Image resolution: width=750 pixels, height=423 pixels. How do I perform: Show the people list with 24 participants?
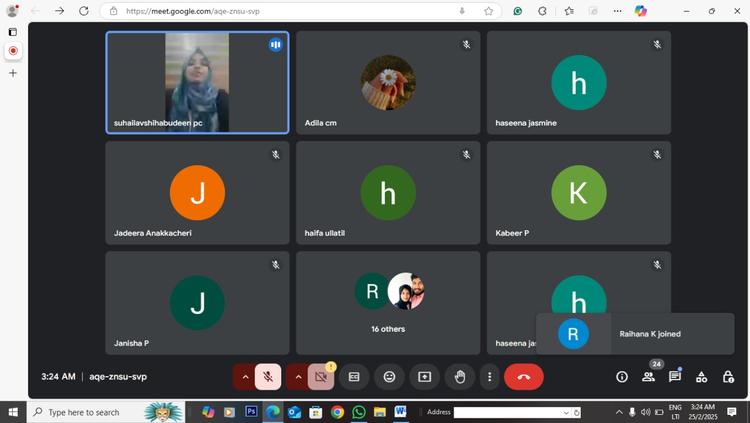coord(649,377)
